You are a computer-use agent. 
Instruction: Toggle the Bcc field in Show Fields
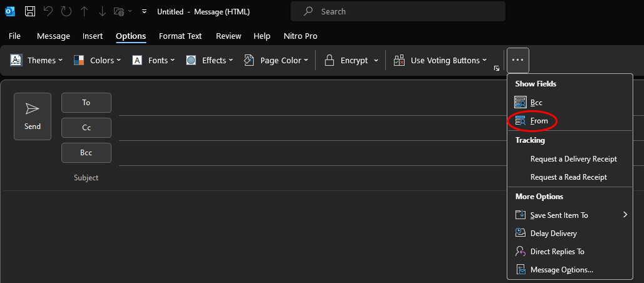536,102
